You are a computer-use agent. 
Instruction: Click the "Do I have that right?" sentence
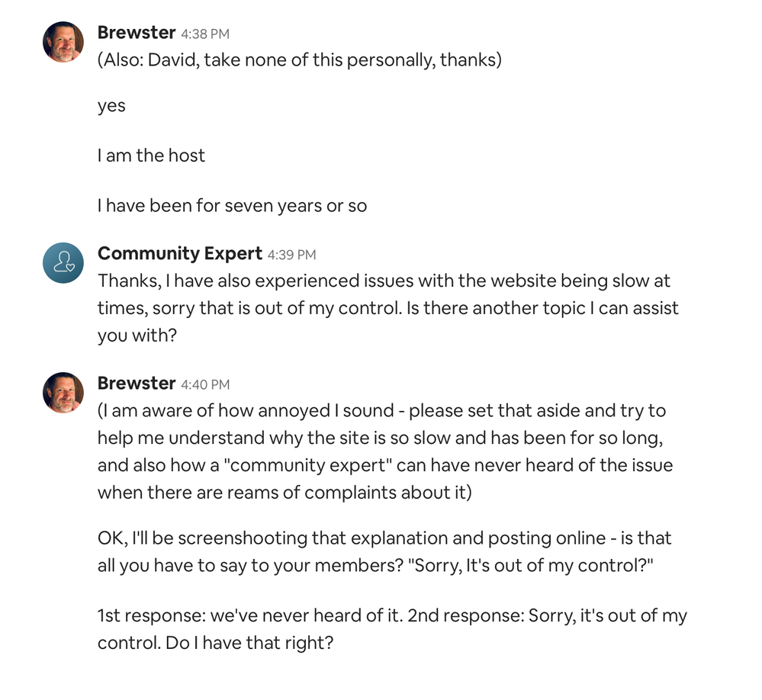point(248,643)
